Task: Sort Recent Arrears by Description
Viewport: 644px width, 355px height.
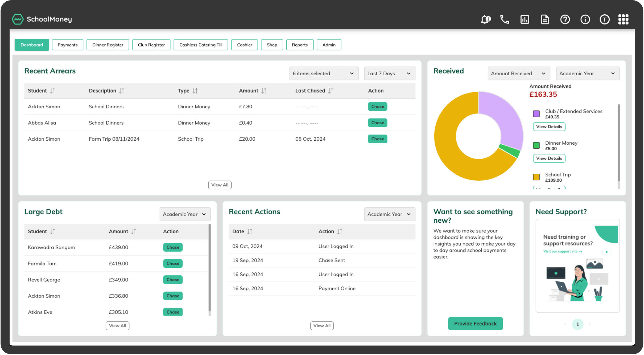Action: pos(122,91)
